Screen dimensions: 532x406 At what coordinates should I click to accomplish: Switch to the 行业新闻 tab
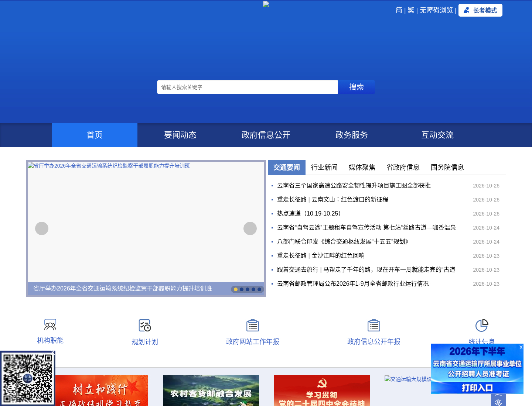324,168
